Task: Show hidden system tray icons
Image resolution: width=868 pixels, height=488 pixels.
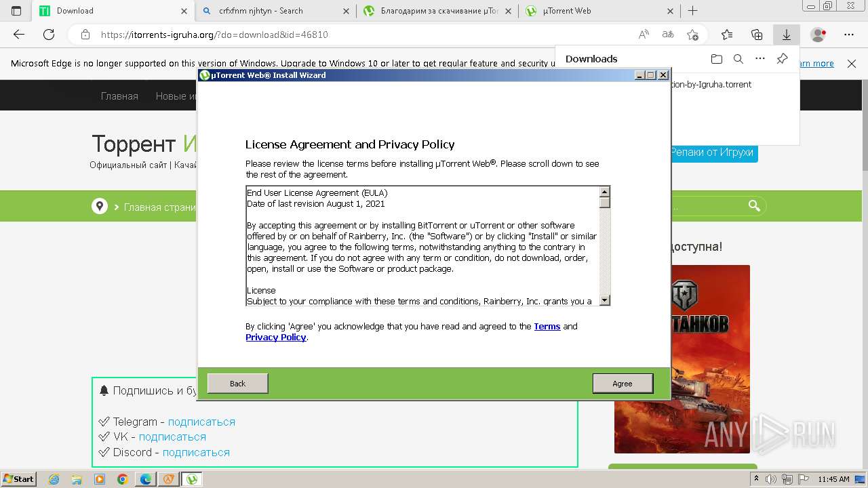Action: click(x=757, y=479)
